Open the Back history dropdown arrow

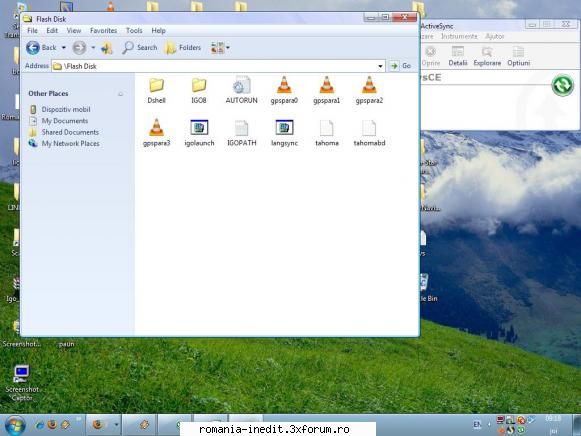[64, 47]
